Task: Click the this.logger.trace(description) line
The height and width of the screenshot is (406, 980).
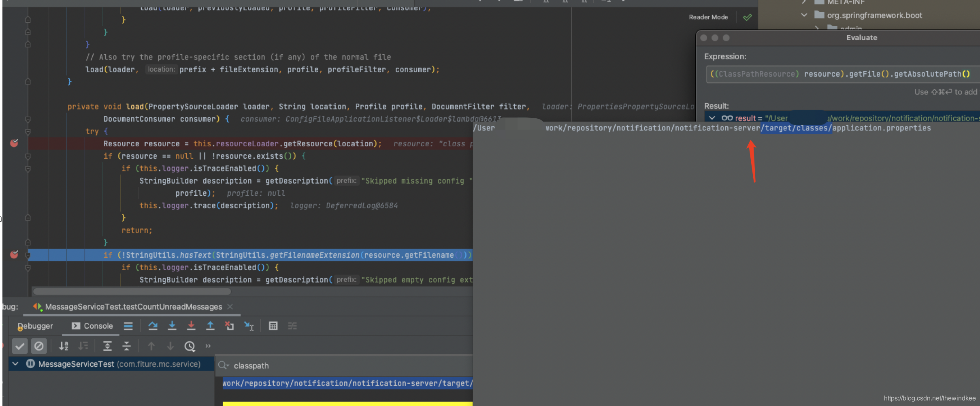Action: pos(209,205)
